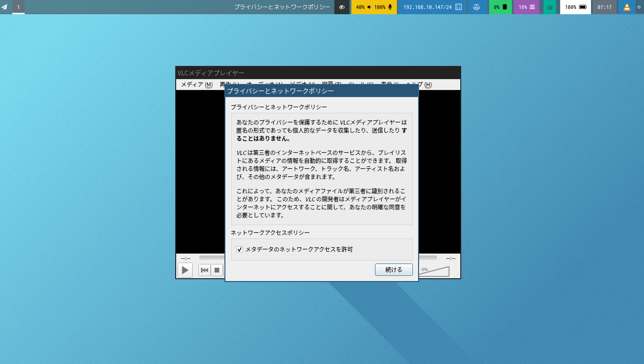Click the メタデータのネットワークアクセスを許可 label
644x364 pixels.
[x=299, y=249]
